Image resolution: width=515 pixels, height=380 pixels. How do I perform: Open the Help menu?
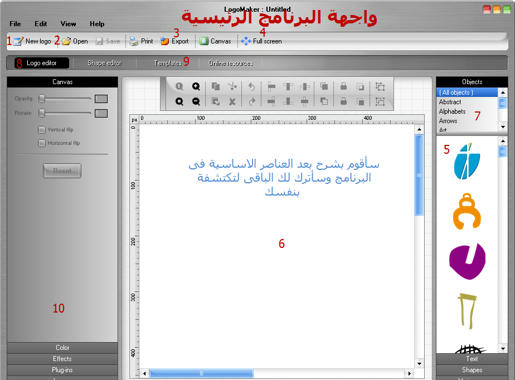(x=97, y=24)
